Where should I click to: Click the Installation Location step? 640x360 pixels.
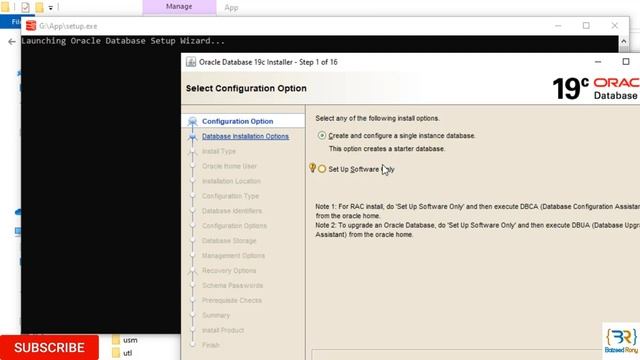pyautogui.click(x=231, y=181)
